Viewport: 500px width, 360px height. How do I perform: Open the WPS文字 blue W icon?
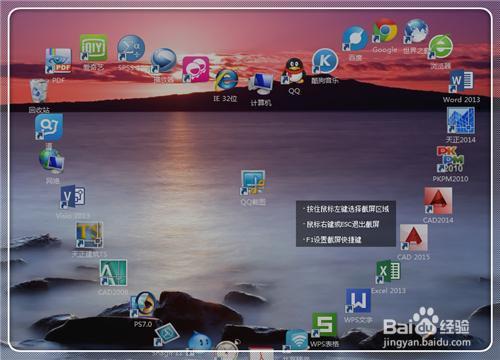[358, 301]
